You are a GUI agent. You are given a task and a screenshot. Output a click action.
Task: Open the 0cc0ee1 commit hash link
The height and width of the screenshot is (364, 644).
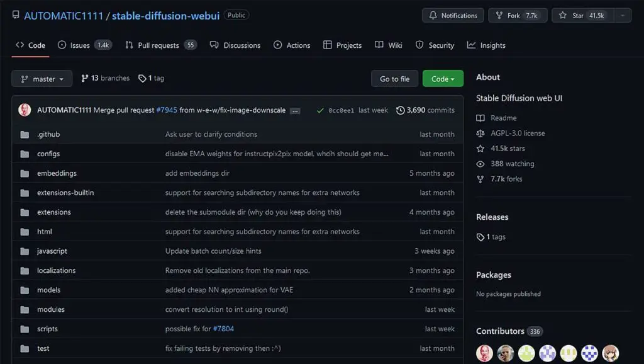click(341, 110)
